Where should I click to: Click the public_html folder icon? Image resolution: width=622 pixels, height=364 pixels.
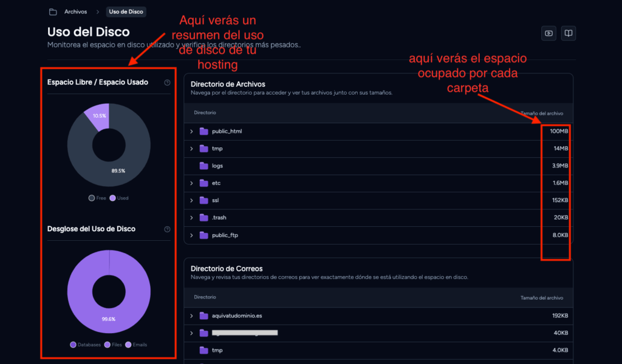point(204,131)
